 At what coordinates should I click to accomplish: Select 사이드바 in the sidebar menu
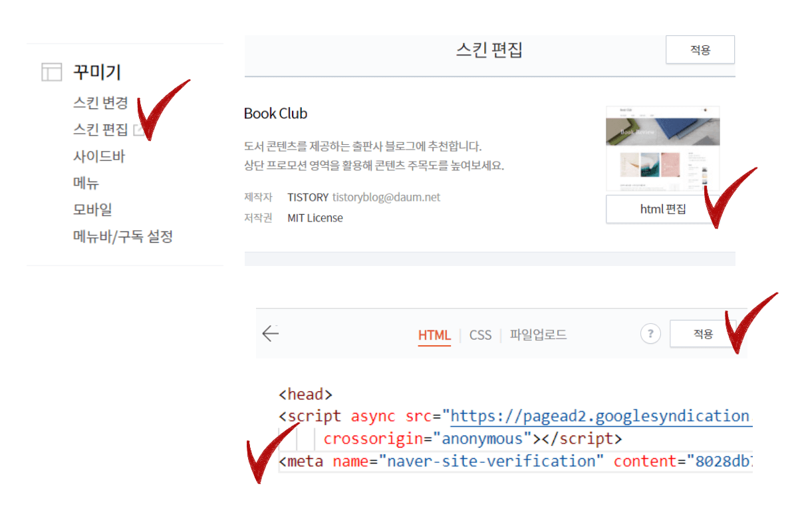click(98, 156)
